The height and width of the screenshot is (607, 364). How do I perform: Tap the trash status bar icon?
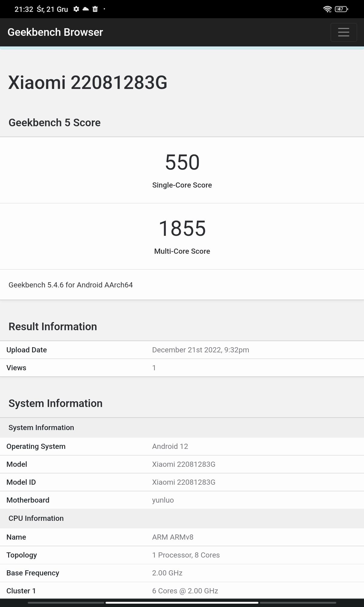[95, 9]
